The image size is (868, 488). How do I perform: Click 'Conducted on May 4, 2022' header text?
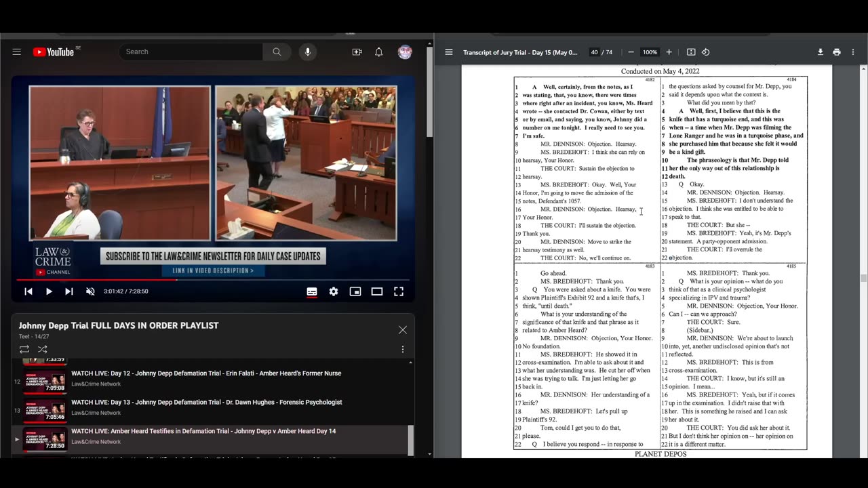pos(660,71)
